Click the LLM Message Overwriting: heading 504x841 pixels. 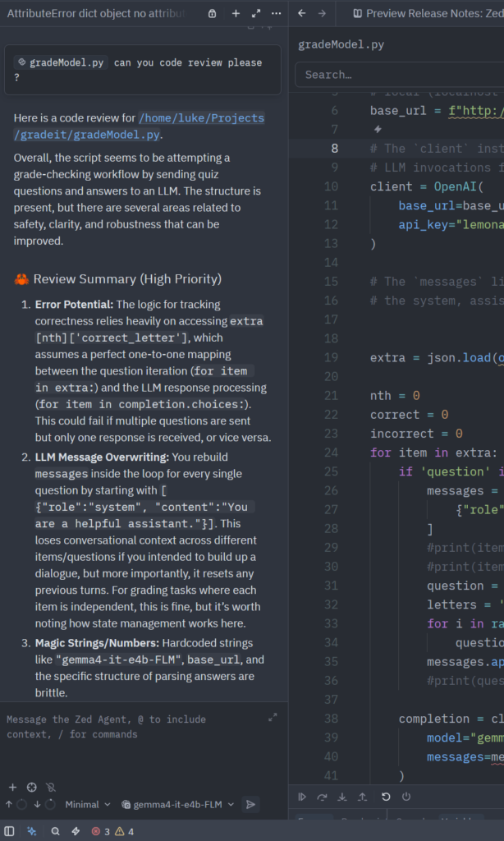102,457
